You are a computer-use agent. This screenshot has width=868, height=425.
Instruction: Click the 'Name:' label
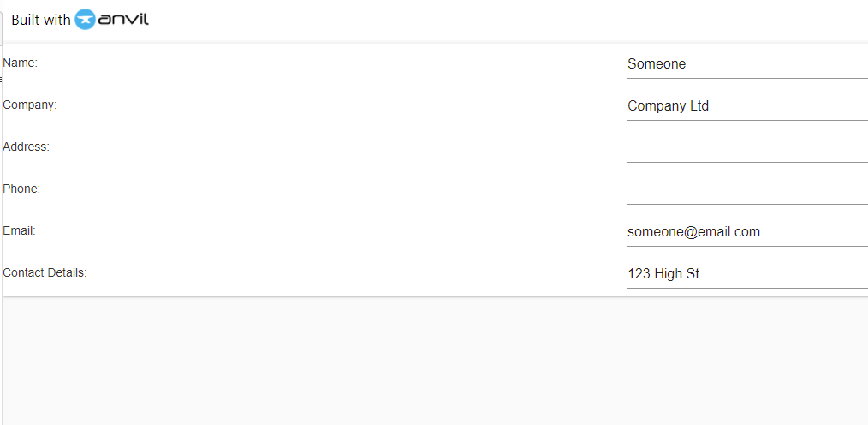[x=20, y=63]
